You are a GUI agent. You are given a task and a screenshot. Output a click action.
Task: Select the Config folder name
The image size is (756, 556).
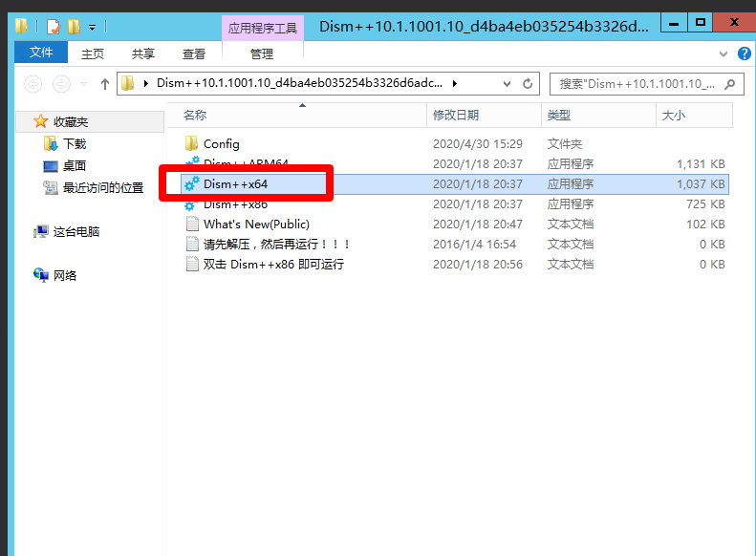(222, 143)
